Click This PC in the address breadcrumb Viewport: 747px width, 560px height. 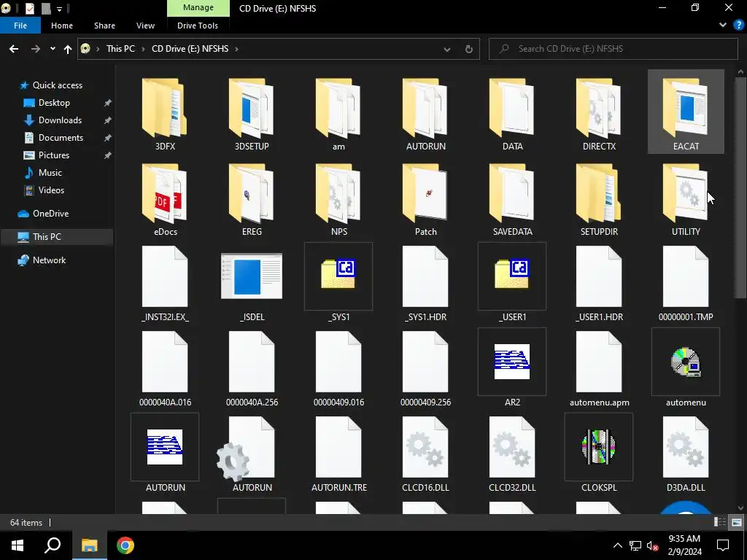coord(120,49)
